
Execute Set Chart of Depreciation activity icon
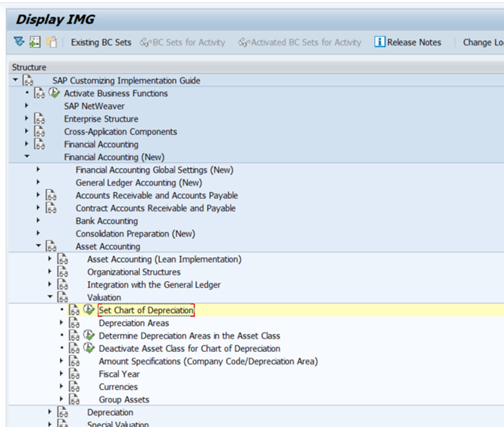[89, 310]
